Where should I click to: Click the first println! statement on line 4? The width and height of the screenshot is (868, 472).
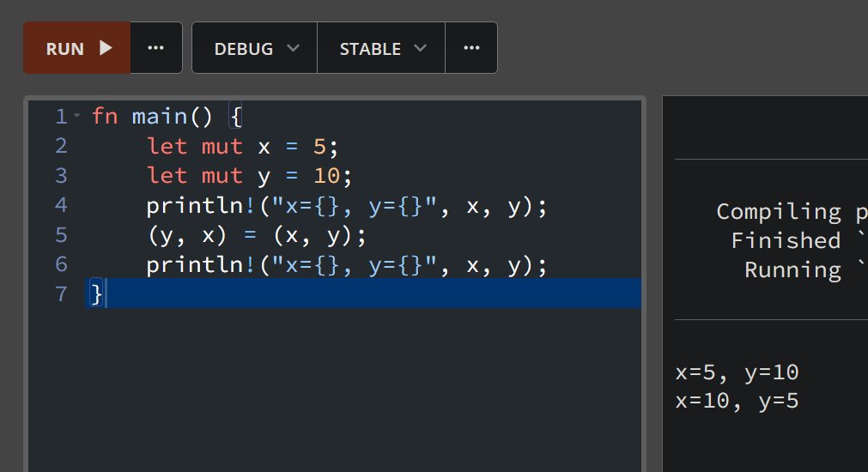pos(347,206)
